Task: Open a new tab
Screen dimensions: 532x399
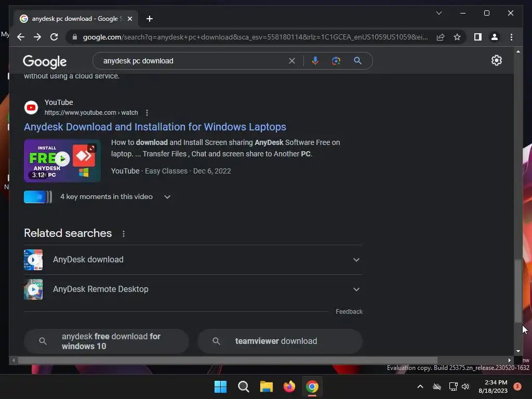Action: pos(150,19)
